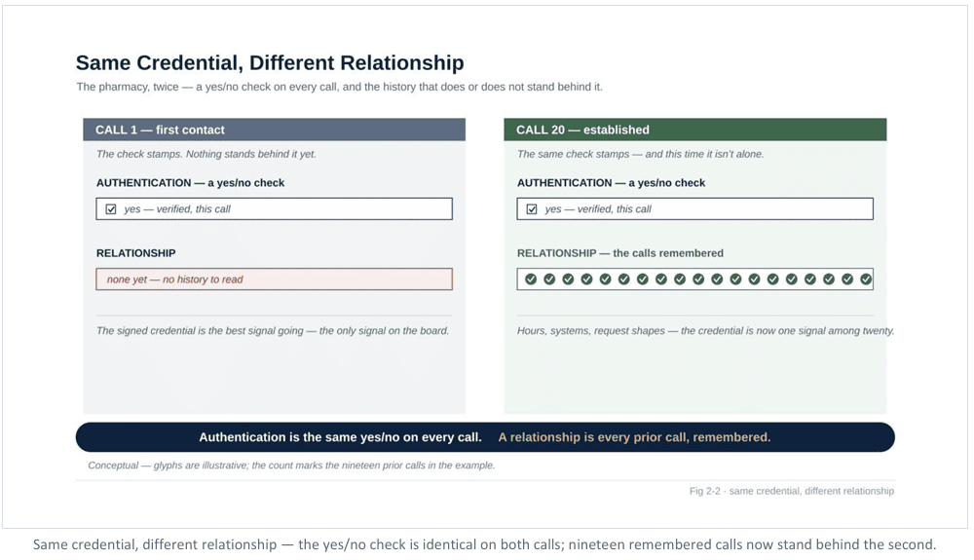
Task: Click the third check circle in calls remembered row
Action: click(x=568, y=280)
